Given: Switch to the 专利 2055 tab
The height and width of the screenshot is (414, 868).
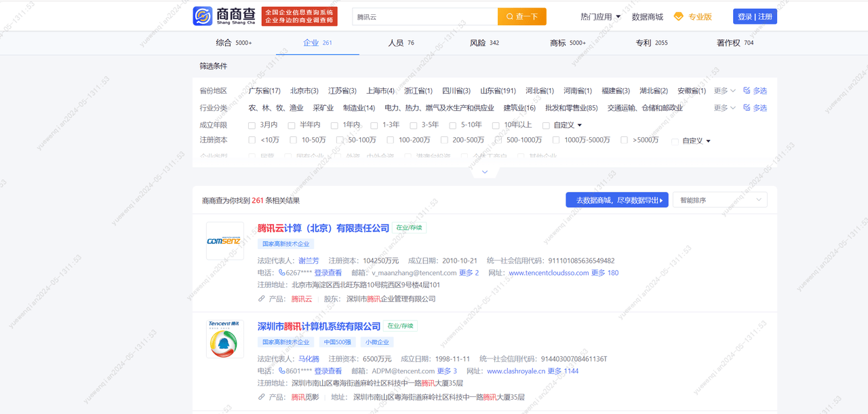Looking at the screenshot, I should (x=651, y=41).
